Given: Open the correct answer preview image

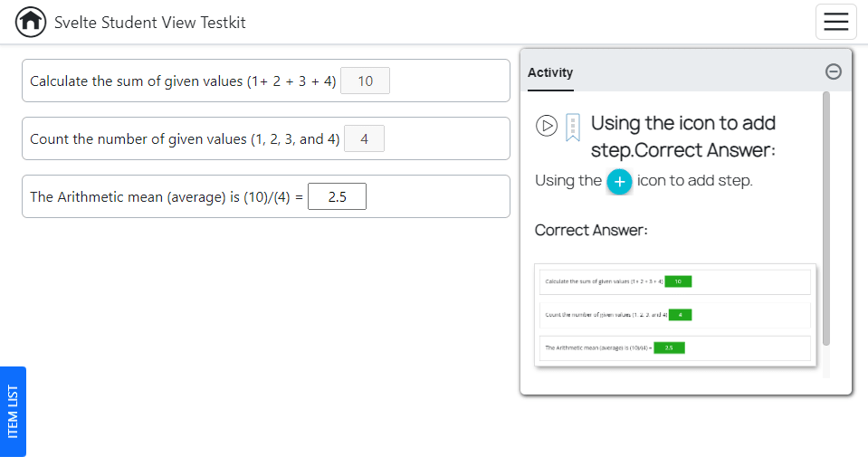Looking at the screenshot, I should pyautogui.click(x=675, y=315).
